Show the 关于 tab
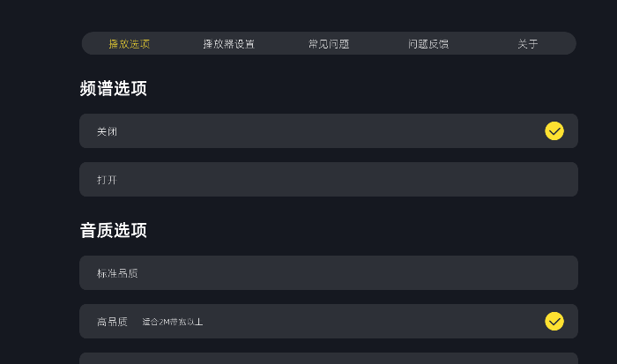617x364 pixels. tap(528, 44)
